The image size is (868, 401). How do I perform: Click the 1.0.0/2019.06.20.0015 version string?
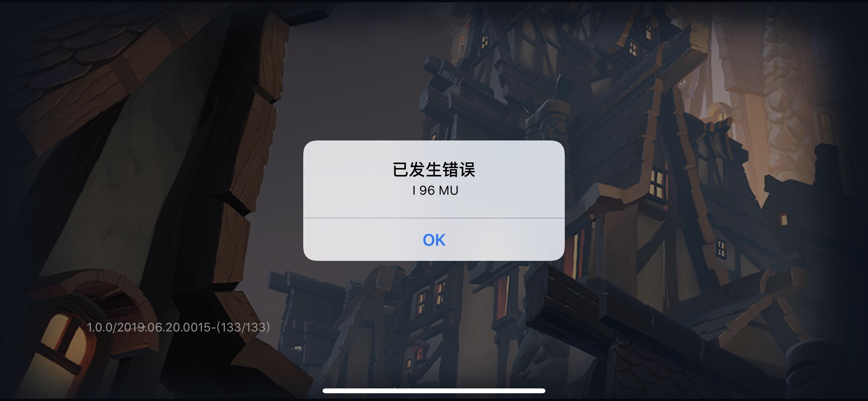pyautogui.click(x=149, y=327)
